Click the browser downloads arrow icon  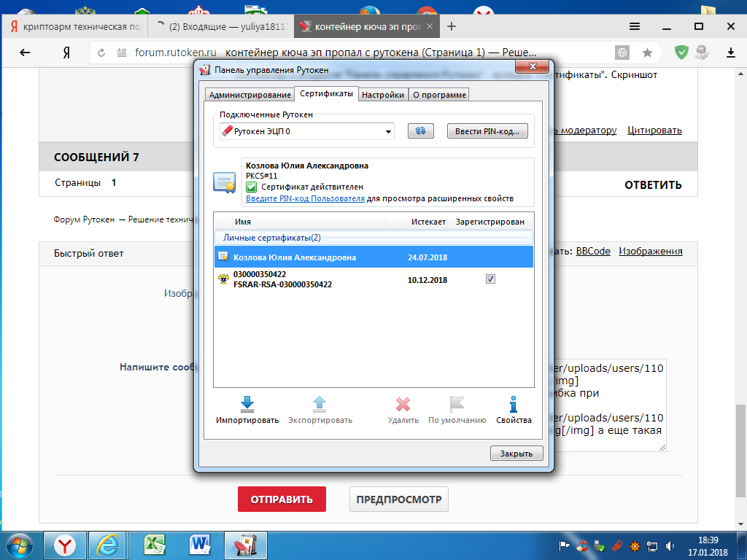(x=730, y=52)
